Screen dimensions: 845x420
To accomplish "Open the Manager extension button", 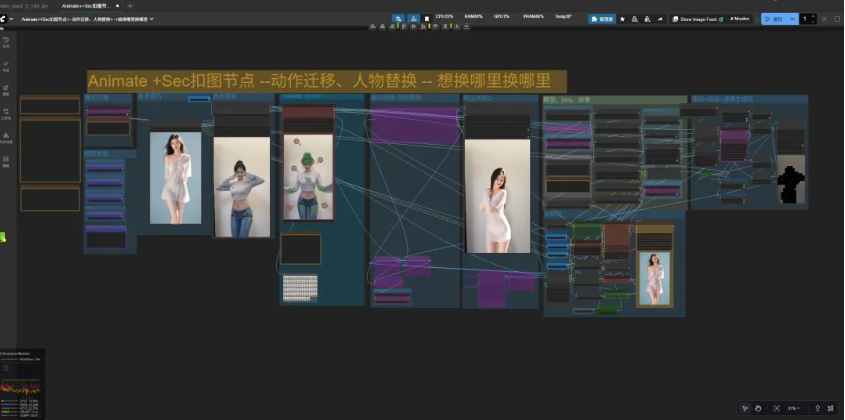I will (602, 18).
